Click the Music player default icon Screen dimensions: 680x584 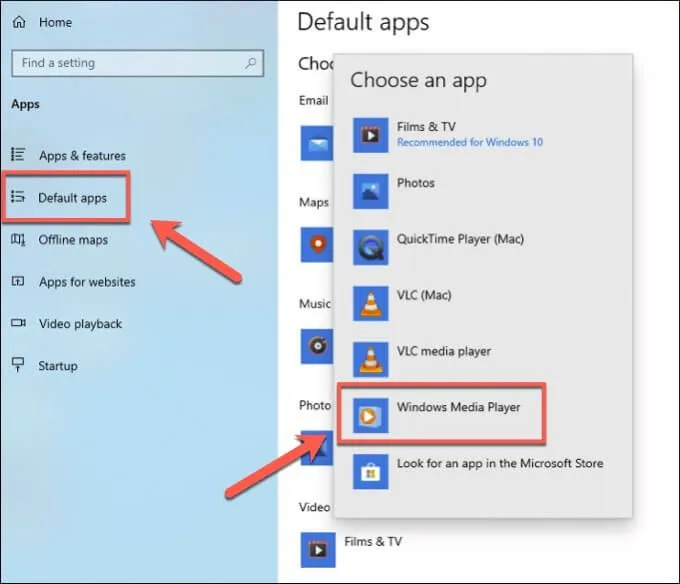point(317,346)
